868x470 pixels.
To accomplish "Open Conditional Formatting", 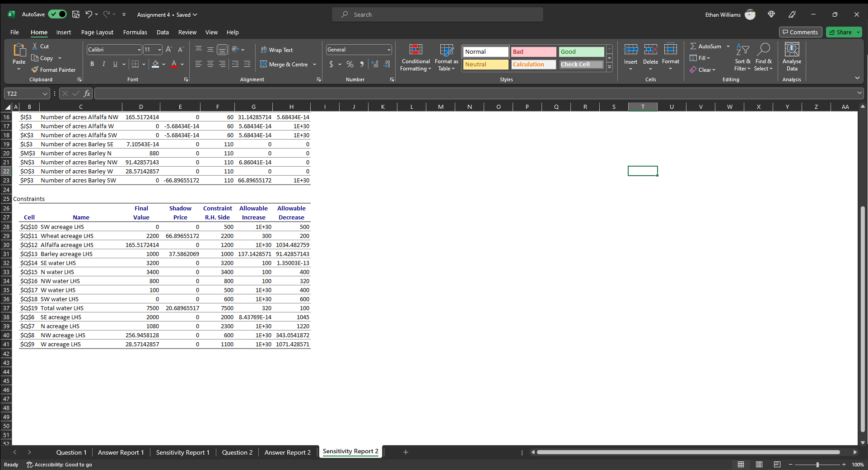I will [415, 58].
